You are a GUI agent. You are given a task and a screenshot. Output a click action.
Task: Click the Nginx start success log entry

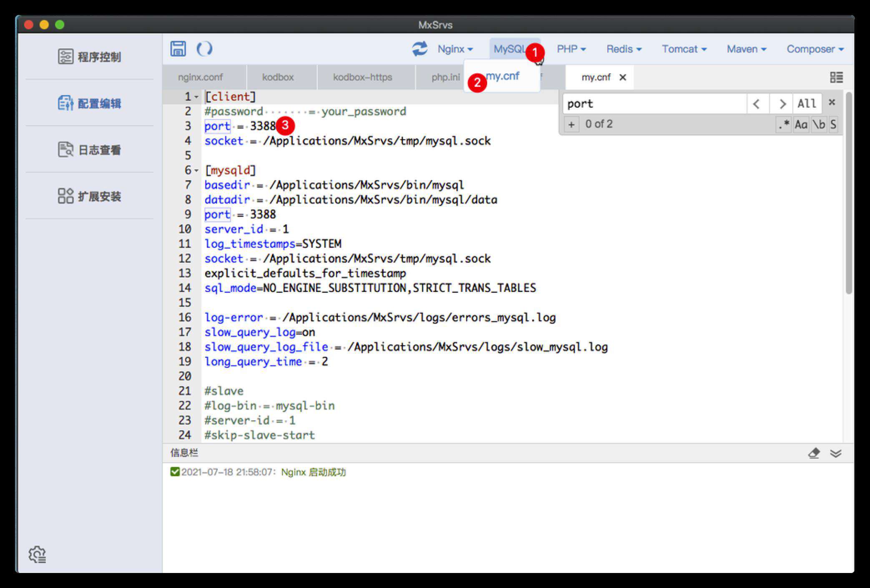pos(258,472)
